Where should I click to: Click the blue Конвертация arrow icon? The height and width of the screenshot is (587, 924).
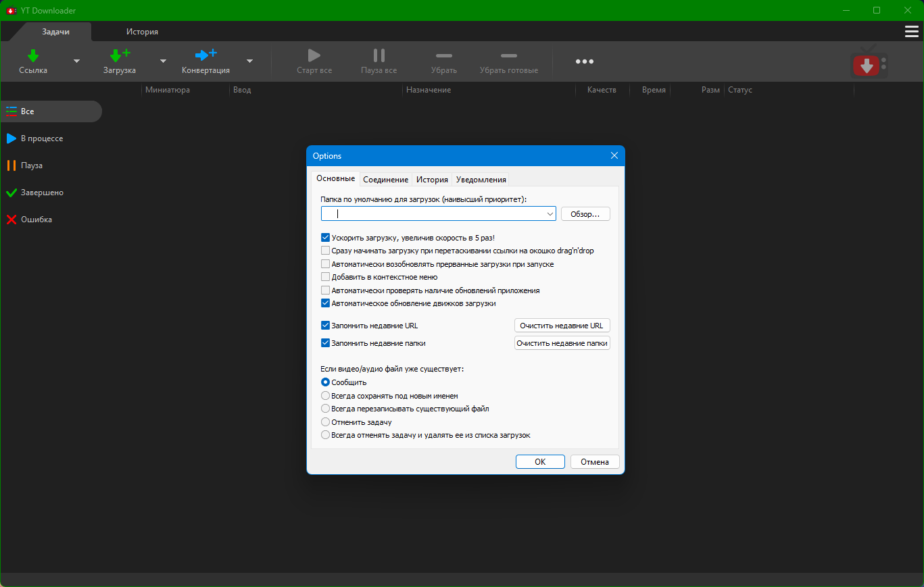click(205, 55)
